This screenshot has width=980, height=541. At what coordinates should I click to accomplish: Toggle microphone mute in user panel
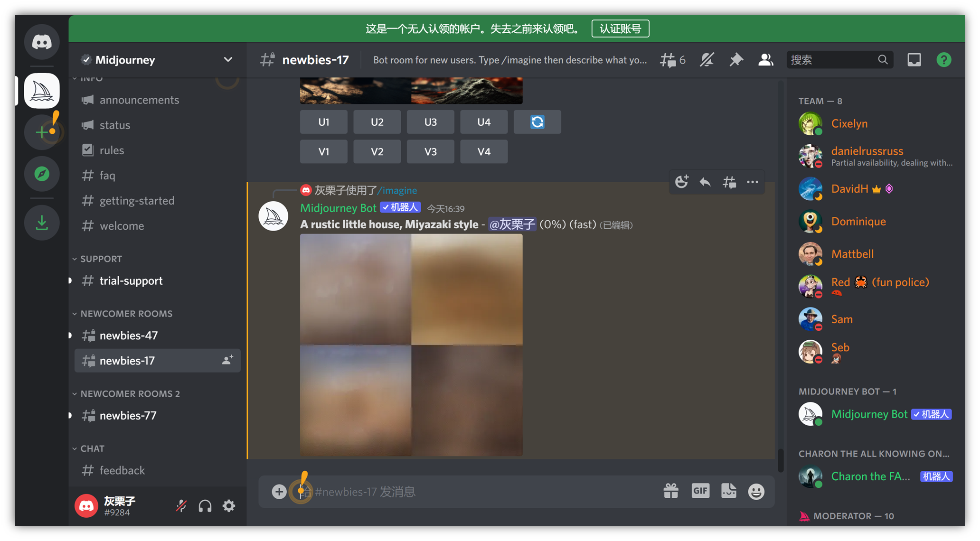pos(181,506)
